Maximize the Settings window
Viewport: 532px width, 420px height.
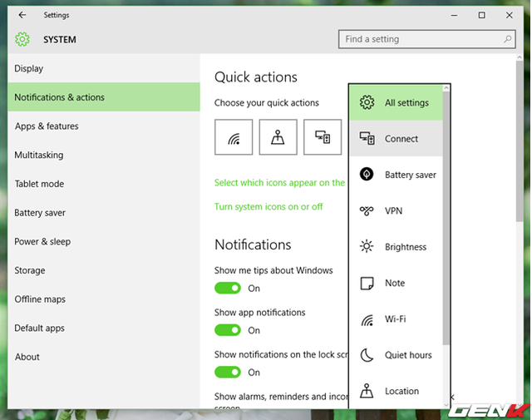[481, 15]
